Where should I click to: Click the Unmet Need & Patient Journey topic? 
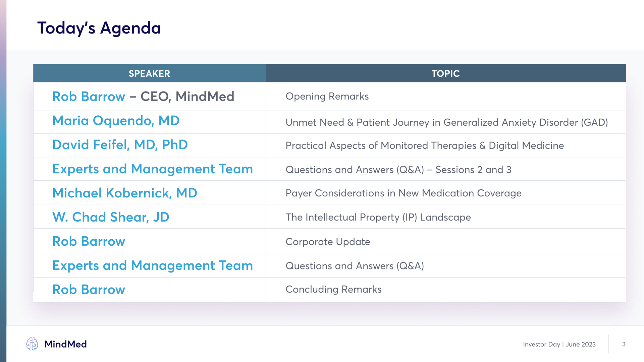click(x=446, y=122)
